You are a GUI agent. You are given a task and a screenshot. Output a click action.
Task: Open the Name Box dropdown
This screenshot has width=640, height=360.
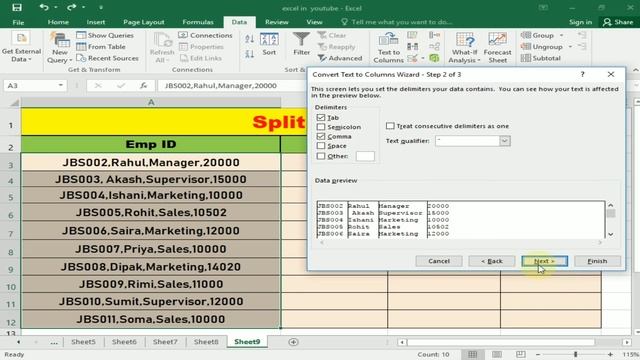60,86
